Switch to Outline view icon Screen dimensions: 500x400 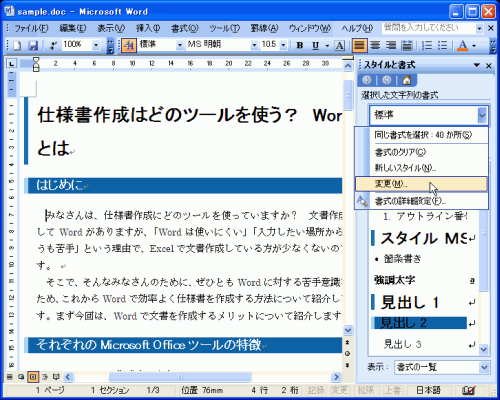coord(45,377)
